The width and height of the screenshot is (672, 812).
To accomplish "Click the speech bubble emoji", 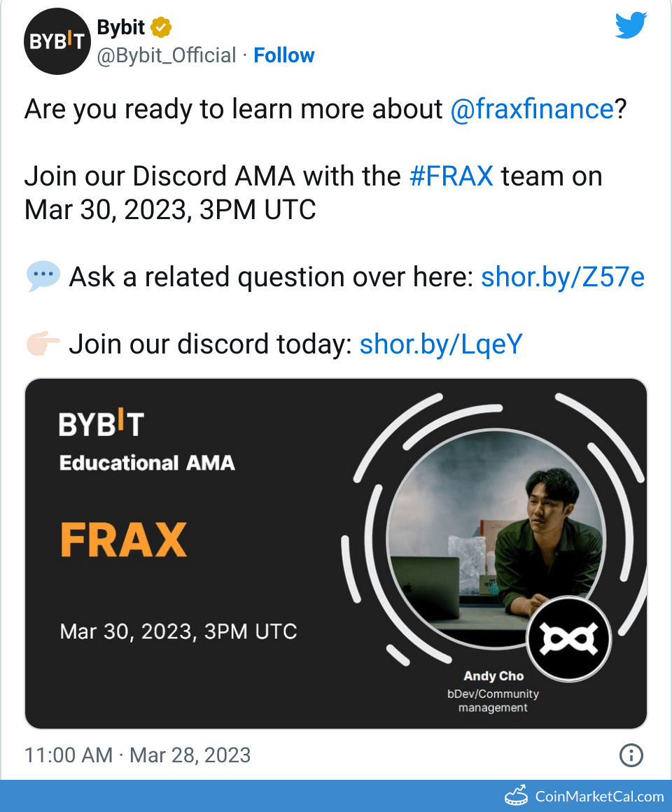I will 43,278.
